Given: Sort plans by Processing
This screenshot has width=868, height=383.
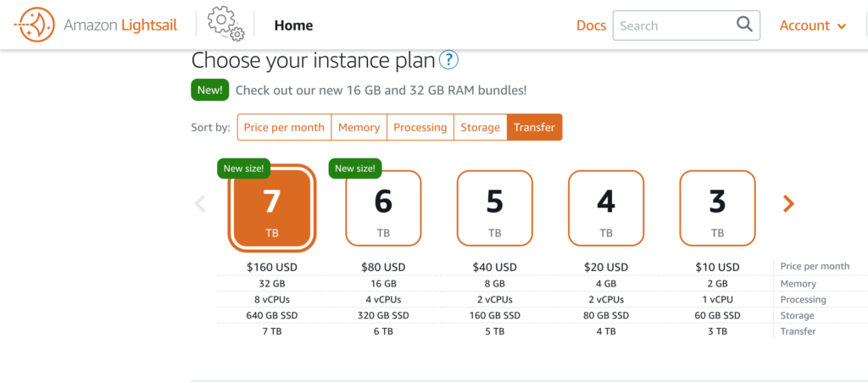Looking at the screenshot, I should (420, 127).
